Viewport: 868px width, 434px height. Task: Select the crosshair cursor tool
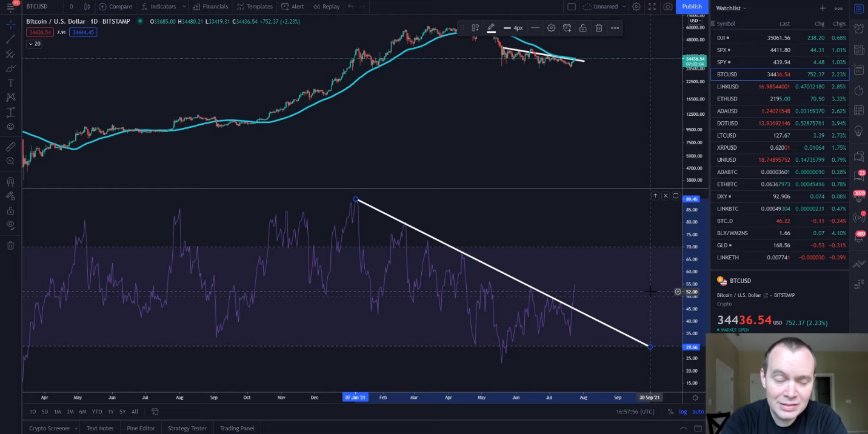pos(10,24)
